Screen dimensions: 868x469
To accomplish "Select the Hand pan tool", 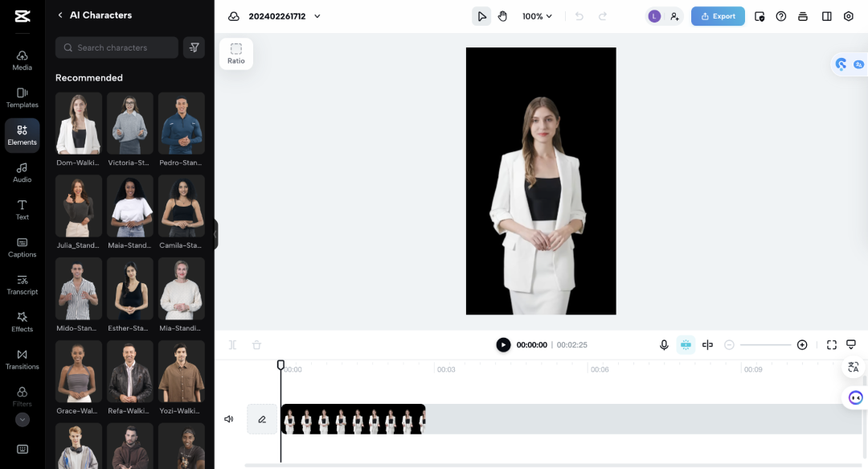I will pyautogui.click(x=502, y=16).
